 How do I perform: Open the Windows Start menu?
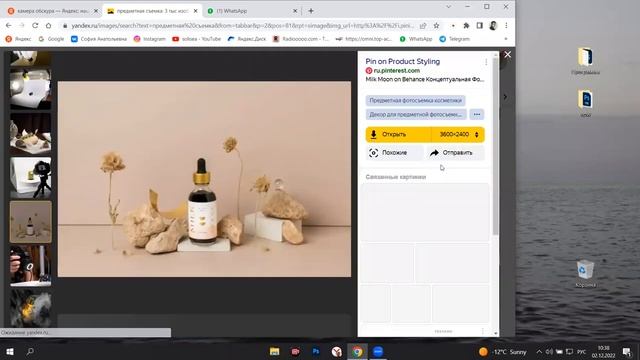click(x=10, y=351)
